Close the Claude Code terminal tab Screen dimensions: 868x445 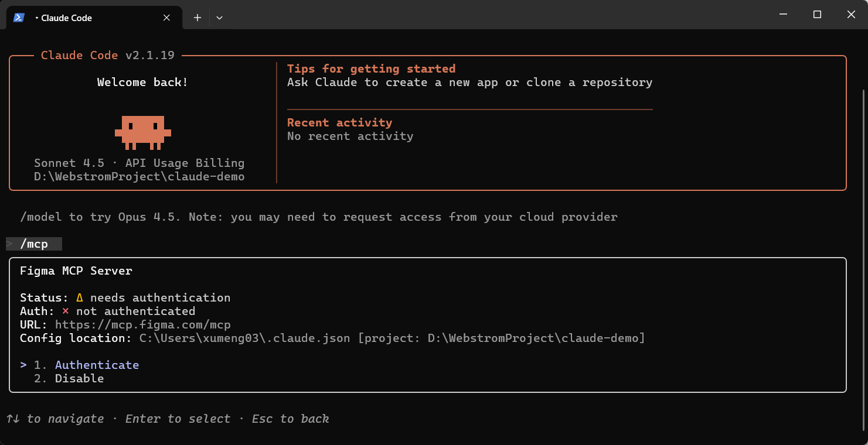pyautogui.click(x=166, y=18)
